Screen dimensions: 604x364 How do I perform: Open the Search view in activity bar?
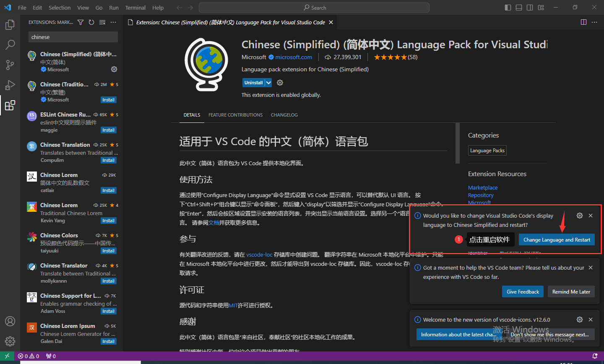click(x=10, y=44)
